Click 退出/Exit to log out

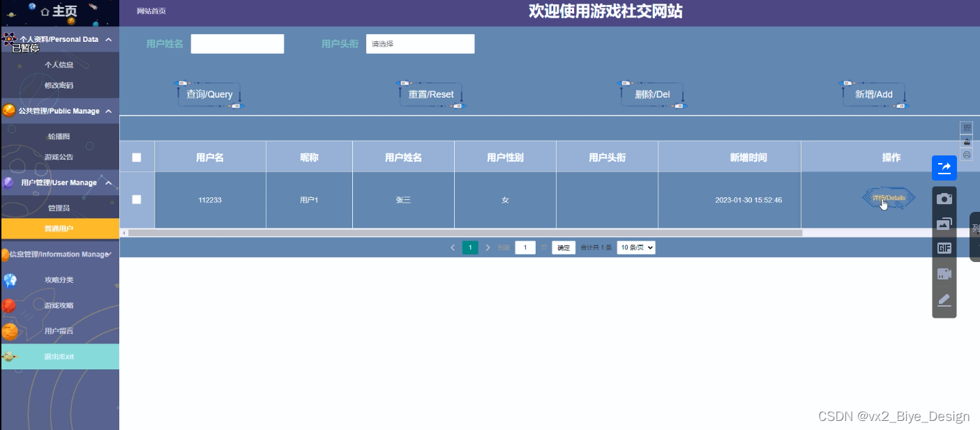pos(59,357)
